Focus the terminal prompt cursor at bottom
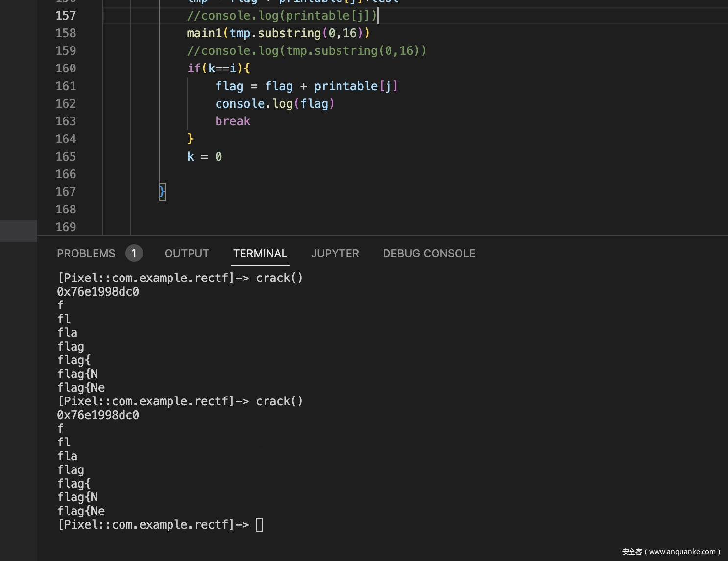Viewport: 728px width, 561px height. tap(259, 525)
